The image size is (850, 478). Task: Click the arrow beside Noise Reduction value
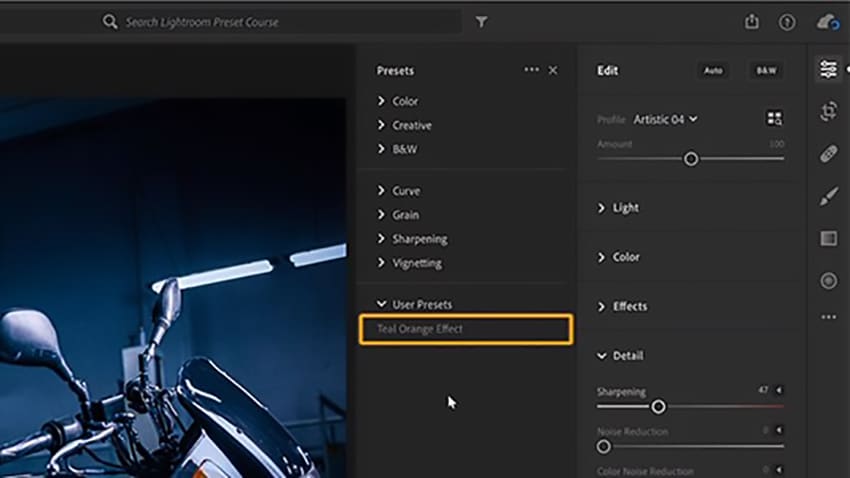[x=779, y=430]
